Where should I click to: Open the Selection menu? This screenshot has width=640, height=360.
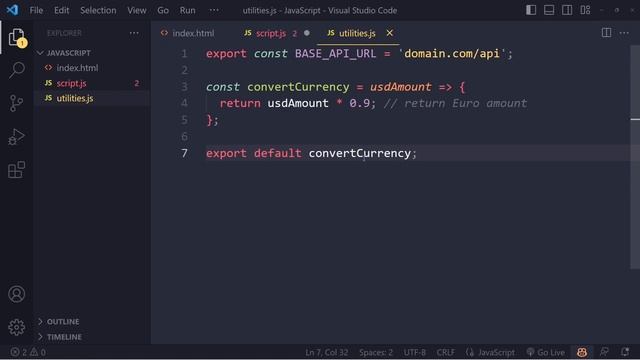(x=98, y=10)
